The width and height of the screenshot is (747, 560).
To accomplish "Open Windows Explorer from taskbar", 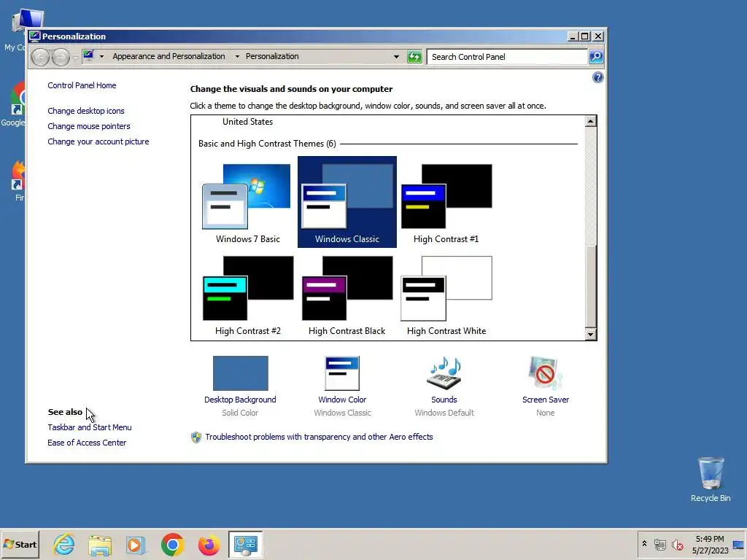I will [100, 544].
